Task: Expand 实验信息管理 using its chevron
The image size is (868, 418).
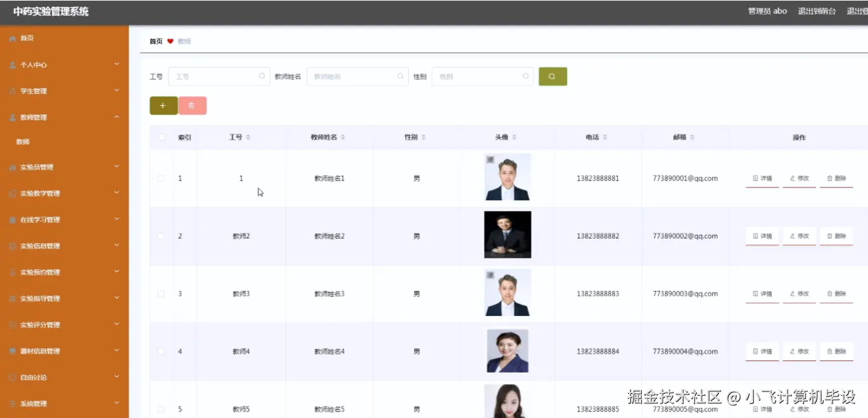Action: (117, 246)
